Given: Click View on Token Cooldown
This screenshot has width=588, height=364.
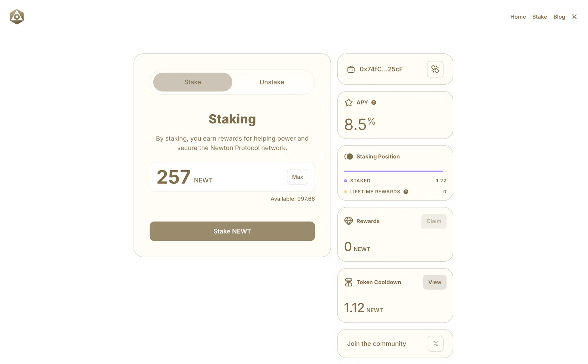Looking at the screenshot, I should click(434, 282).
